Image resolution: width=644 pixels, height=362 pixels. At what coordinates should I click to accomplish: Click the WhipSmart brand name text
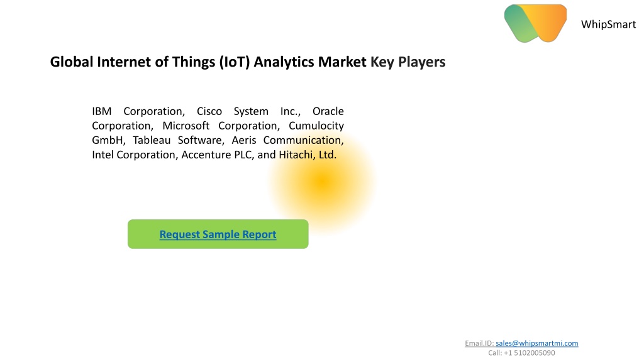tap(608, 25)
